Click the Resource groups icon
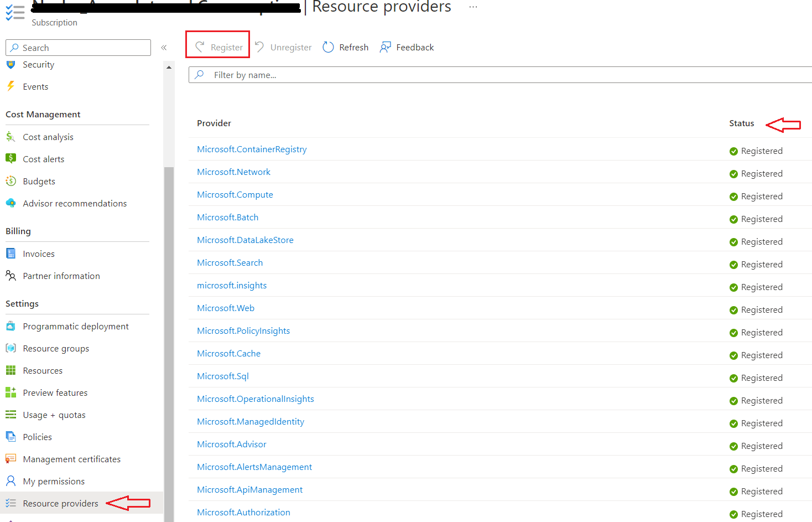The width and height of the screenshot is (812, 522). point(11,348)
